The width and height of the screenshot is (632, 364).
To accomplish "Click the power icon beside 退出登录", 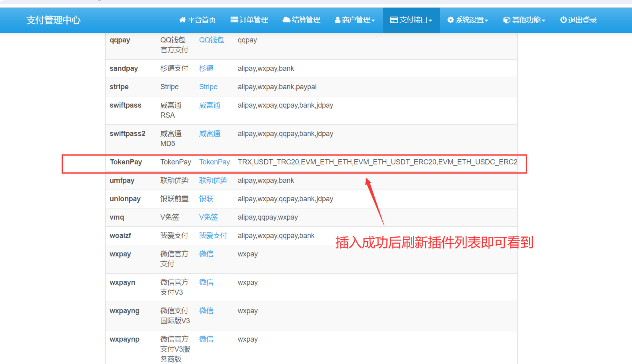I will coord(563,20).
